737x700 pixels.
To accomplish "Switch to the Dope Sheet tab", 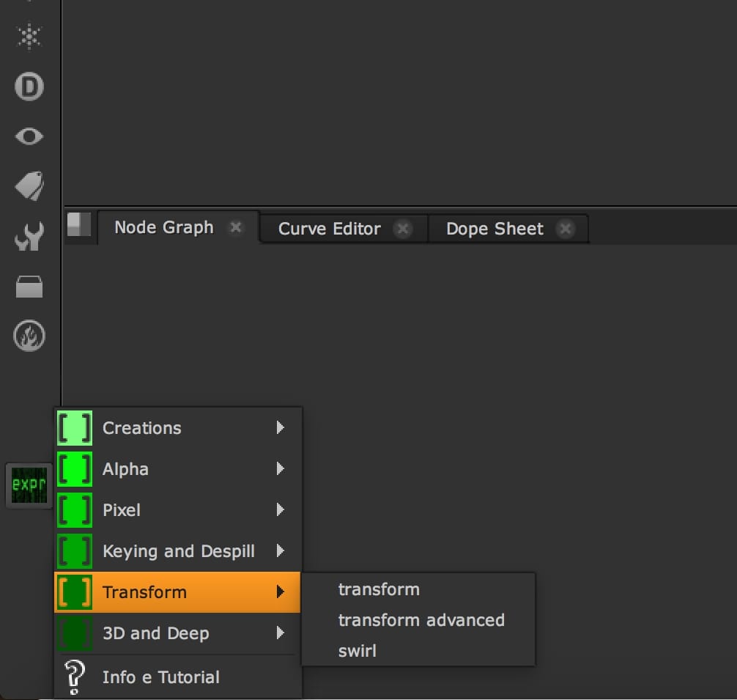I will pyautogui.click(x=495, y=229).
